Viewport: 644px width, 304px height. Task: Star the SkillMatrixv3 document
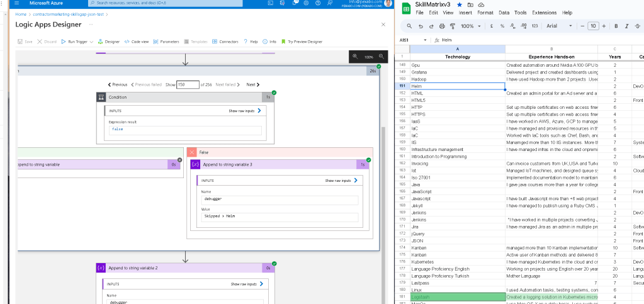(x=460, y=4)
